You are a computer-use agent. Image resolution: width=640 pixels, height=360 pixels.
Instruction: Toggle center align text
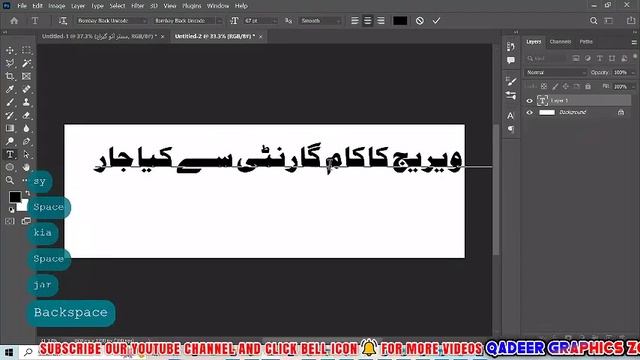pos(368,21)
